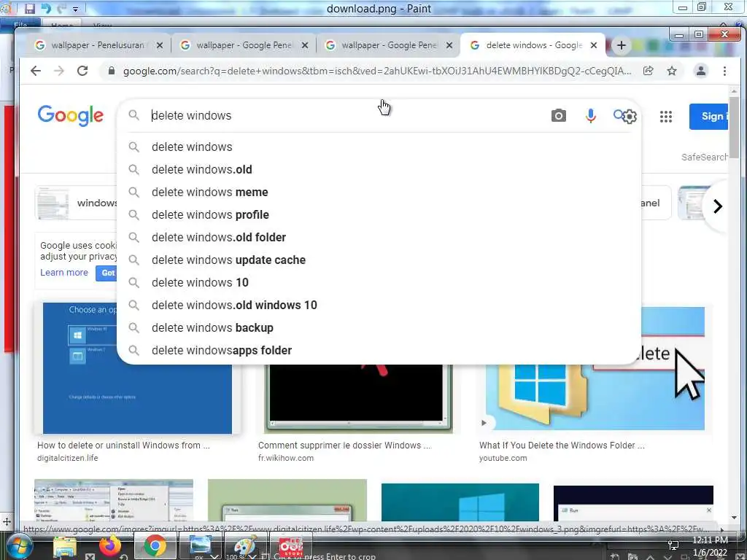747x560 pixels.
Task: Start voice search with the microphone icon
Action: pyautogui.click(x=590, y=116)
